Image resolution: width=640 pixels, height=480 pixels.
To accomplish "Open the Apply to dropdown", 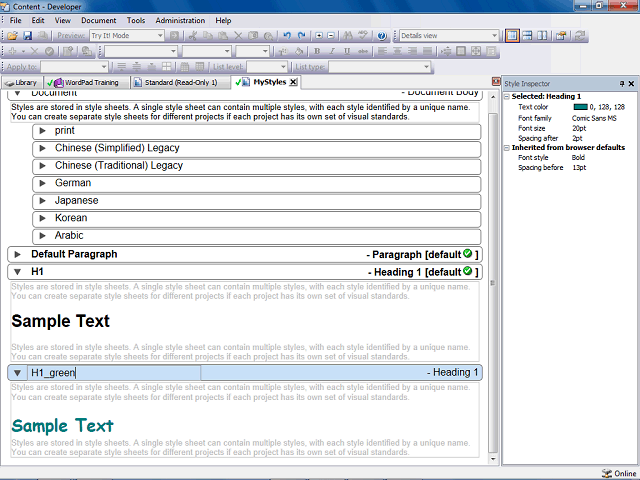I will [x=103, y=67].
